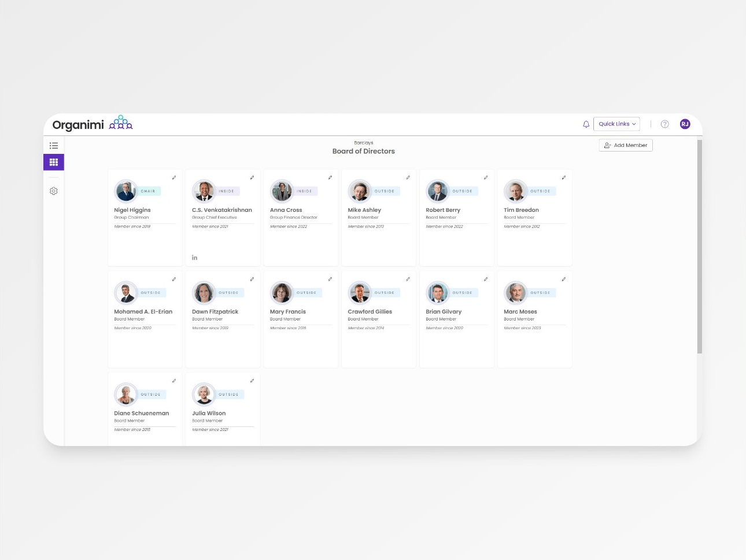Click Group Chairman title text
This screenshot has width=746, height=560.
131,218
